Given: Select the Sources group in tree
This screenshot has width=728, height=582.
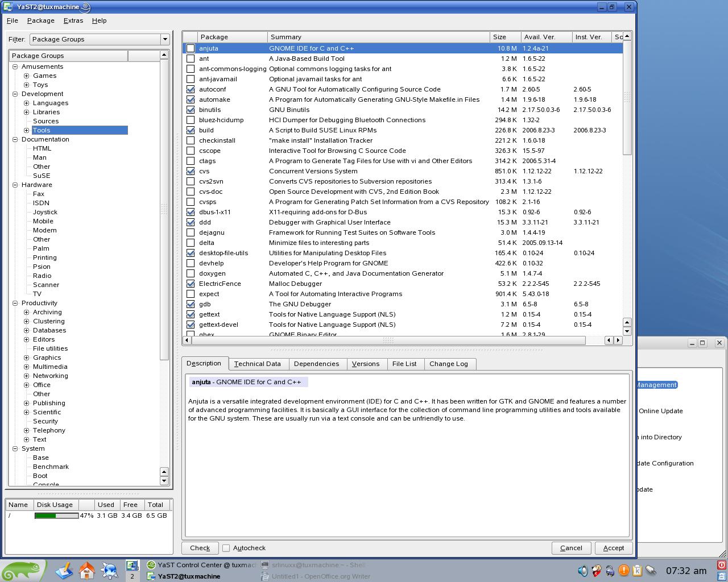Looking at the screenshot, I should click(x=45, y=121).
